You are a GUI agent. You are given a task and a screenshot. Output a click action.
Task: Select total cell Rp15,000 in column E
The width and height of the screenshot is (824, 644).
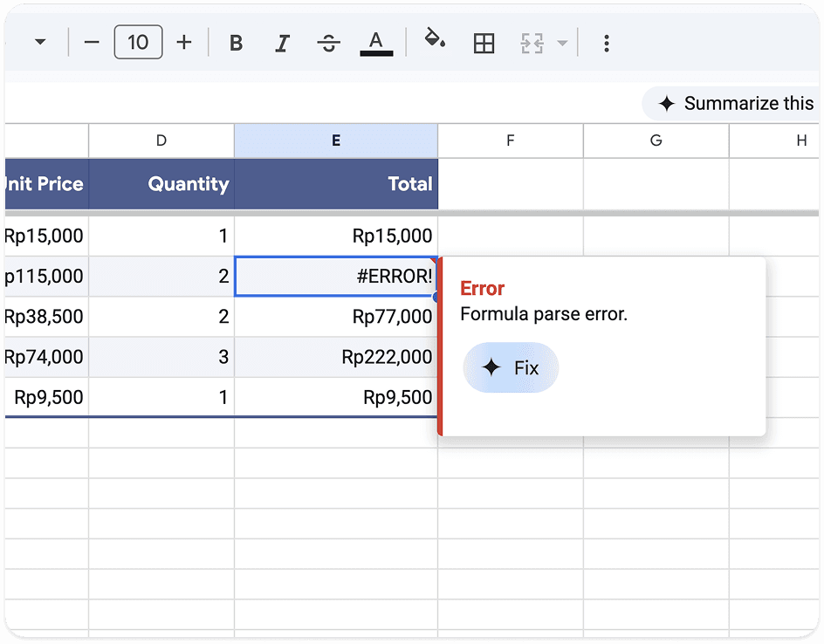(x=336, y=236)
